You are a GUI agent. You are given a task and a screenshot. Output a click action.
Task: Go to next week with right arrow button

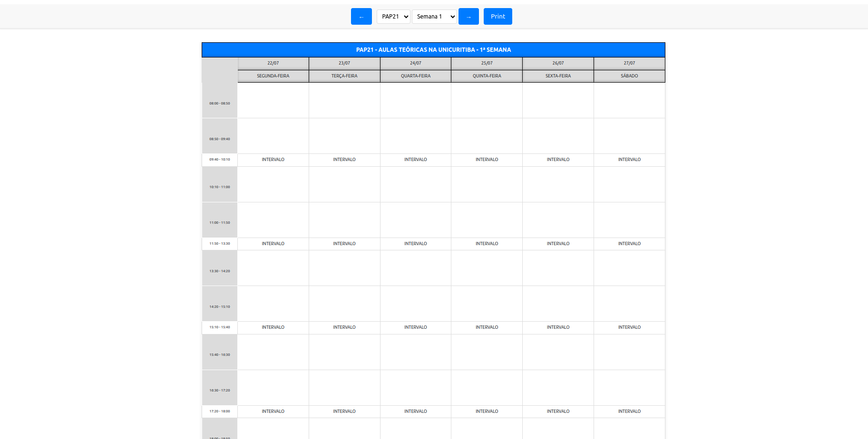pyautogui.click(x=468, y=17)
